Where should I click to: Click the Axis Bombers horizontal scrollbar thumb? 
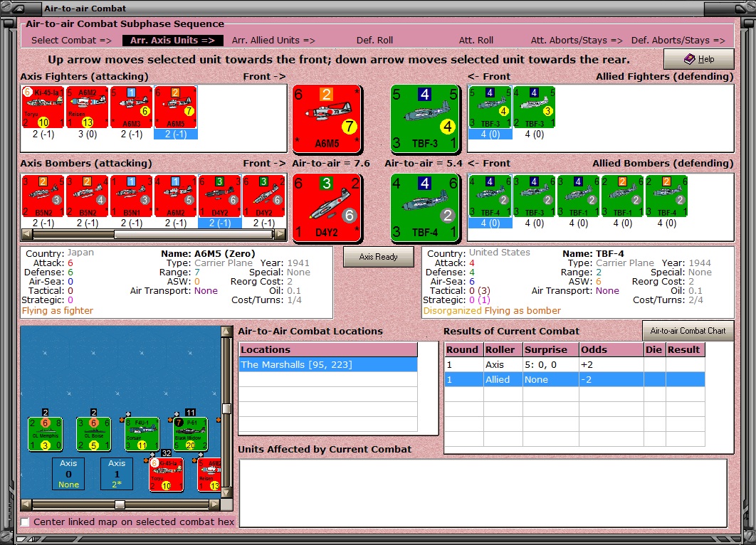point(194,234)
